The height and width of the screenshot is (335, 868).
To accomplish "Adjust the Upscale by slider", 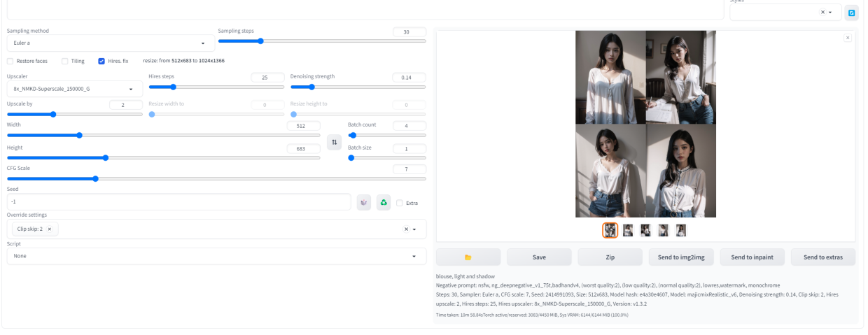I will (x=75, y=114).
